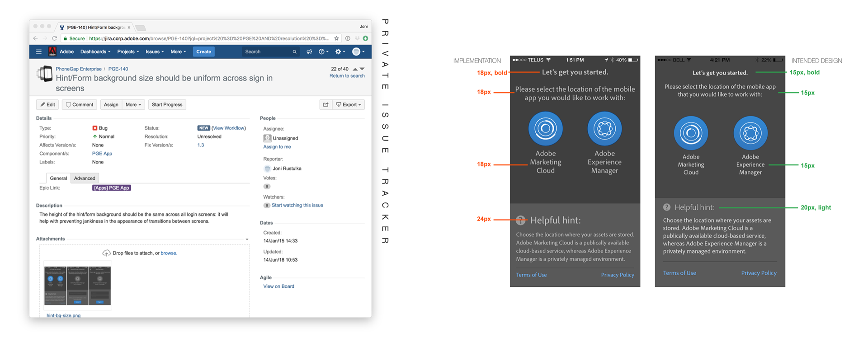Click Privacy Policy in implementation mockup
The height and width of the screenshot is (347, 868).
point(618,275)
